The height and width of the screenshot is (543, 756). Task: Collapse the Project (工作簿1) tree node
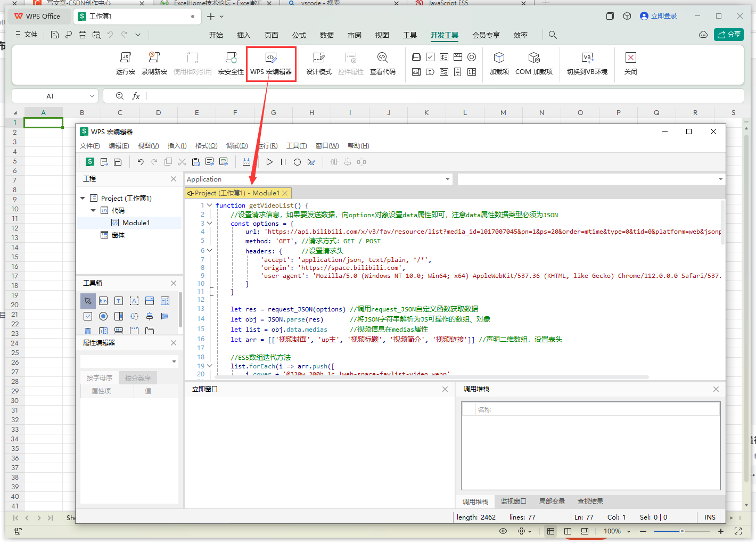point(83,198)
